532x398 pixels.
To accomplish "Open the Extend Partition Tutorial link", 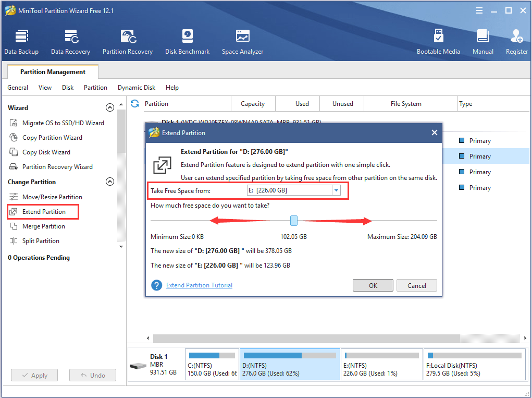I will tap(199, 285).
